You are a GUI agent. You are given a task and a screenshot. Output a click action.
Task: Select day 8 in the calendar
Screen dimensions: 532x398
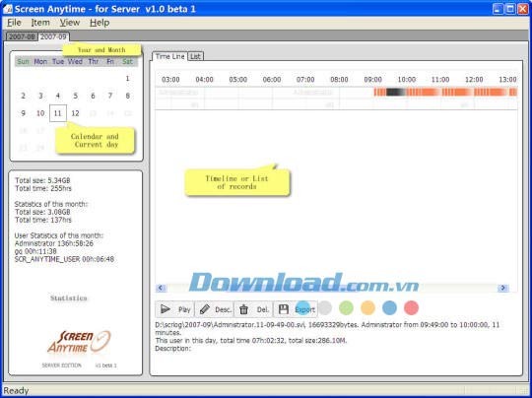(127, 96)
